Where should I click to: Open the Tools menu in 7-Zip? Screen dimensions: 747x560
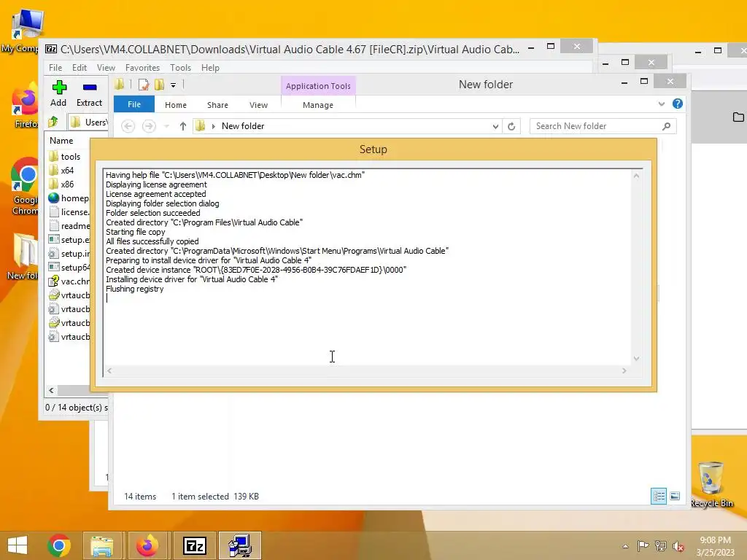tap(180, 68)
